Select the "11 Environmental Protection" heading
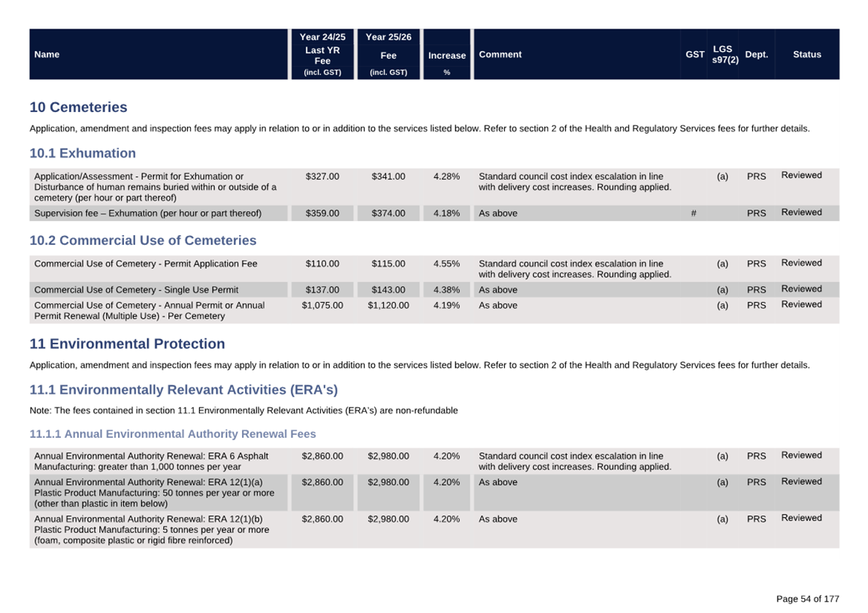The height and width of the screenshot is (613, 868). [x=127, y=344]
